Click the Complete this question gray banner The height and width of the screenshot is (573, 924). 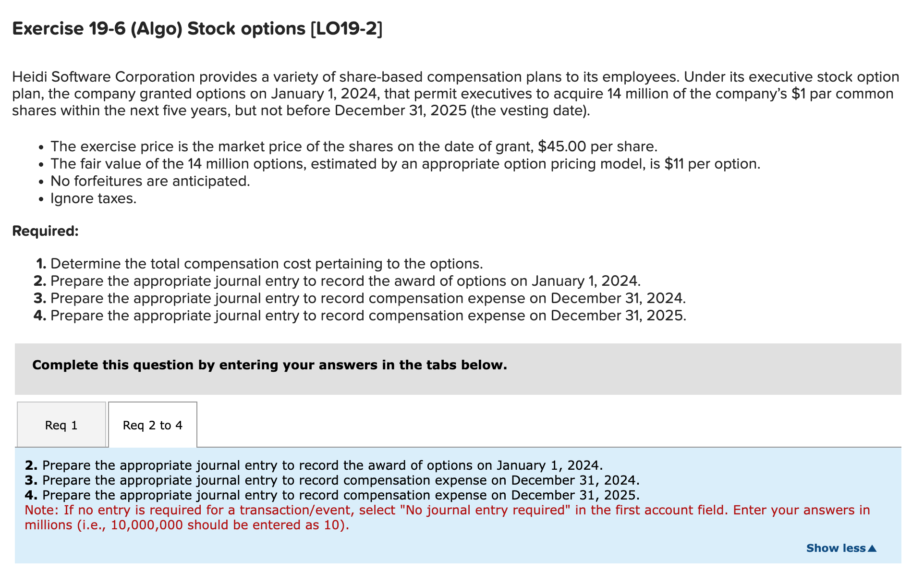270,365
